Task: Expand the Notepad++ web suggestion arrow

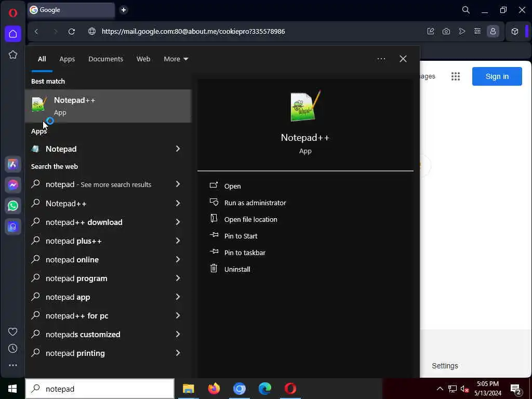Action: coord(178,203)
